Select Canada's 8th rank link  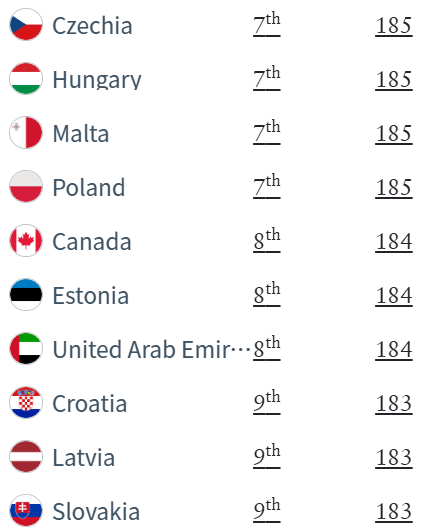click(267, 240)
